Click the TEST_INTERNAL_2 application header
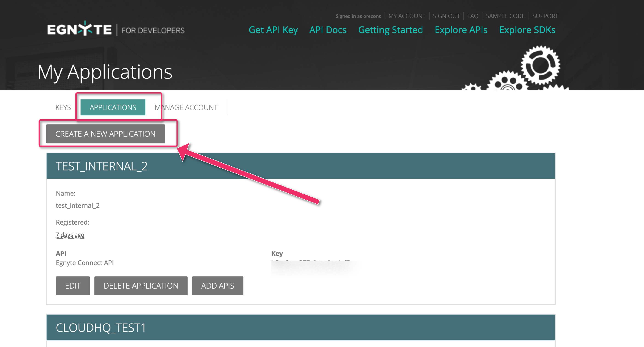 [x=301, y=166]
